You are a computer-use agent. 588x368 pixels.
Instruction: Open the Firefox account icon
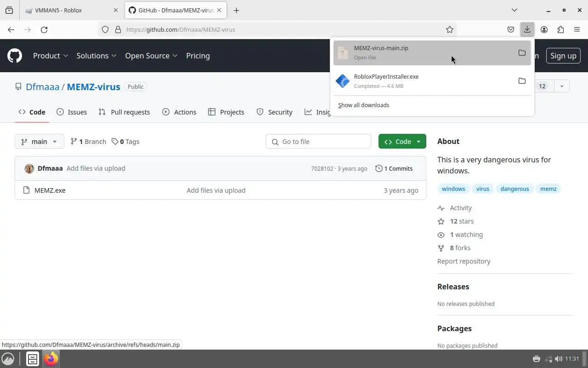pos(544,29)
